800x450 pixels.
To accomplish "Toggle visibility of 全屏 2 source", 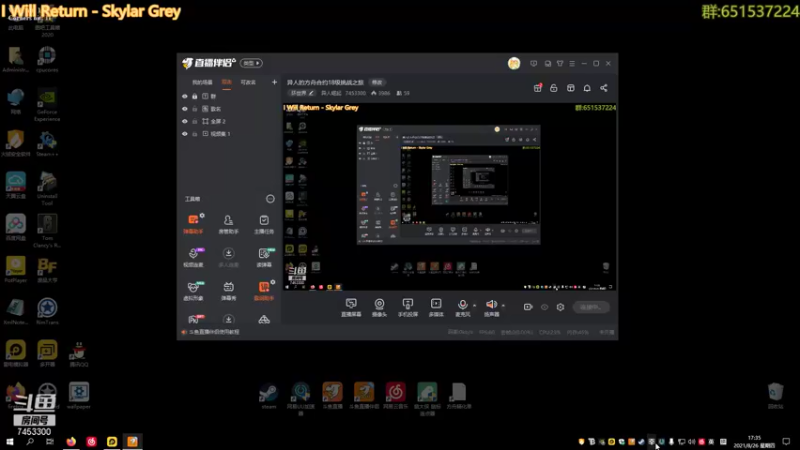I will click(185, 121).
